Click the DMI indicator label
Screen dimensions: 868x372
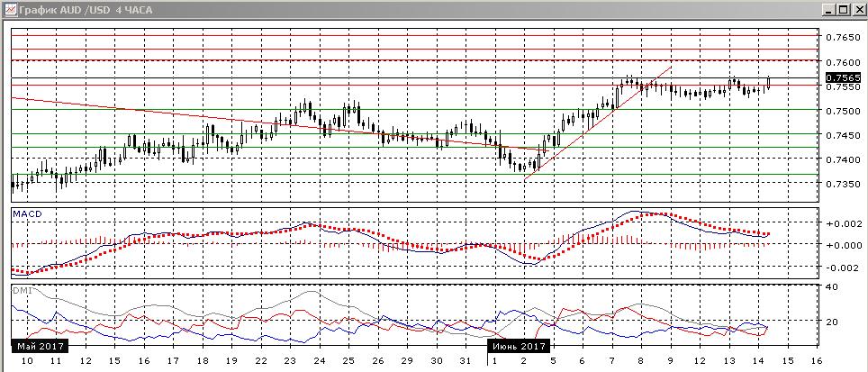[x=22, y=291]
